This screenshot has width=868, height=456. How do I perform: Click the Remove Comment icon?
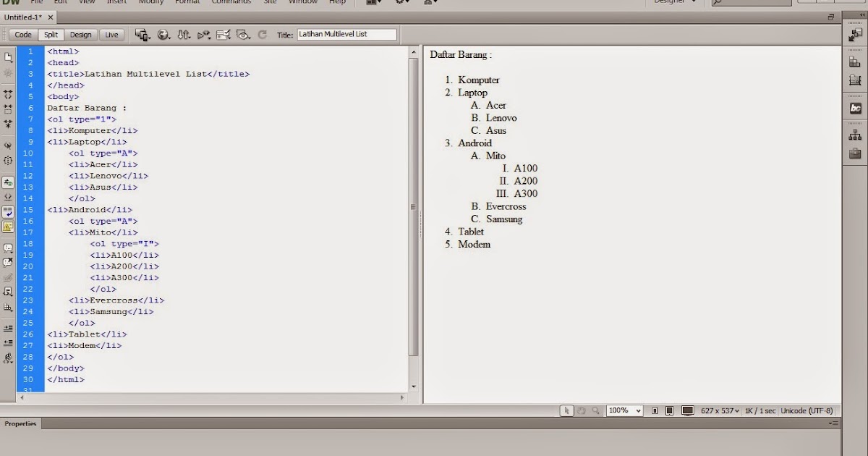[8, 263]
